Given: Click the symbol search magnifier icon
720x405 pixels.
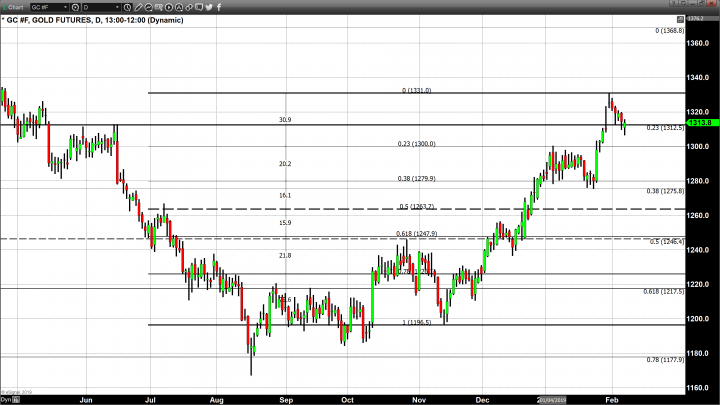Looking at the screenshot, I should tap(76, 5).
